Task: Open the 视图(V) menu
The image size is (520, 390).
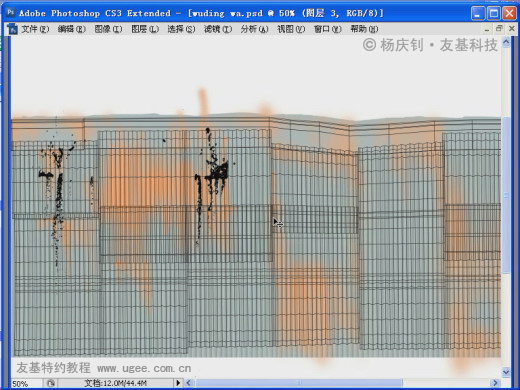Action: (x=291, y=29)
